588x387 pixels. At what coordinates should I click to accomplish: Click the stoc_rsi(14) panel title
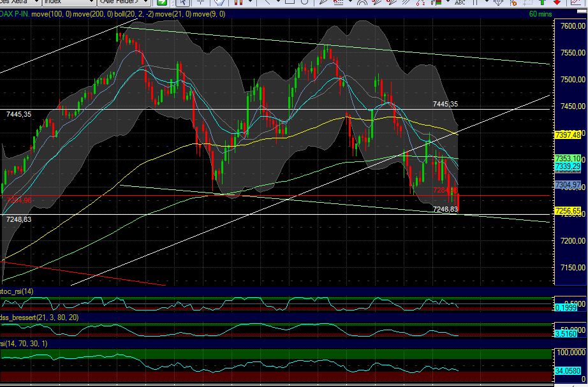[x=17, y=291]
